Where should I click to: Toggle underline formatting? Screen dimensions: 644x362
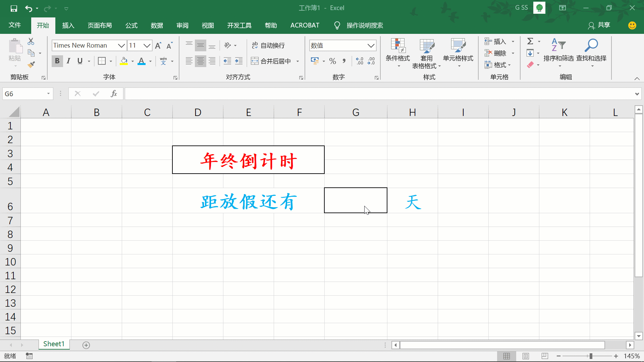80,61
